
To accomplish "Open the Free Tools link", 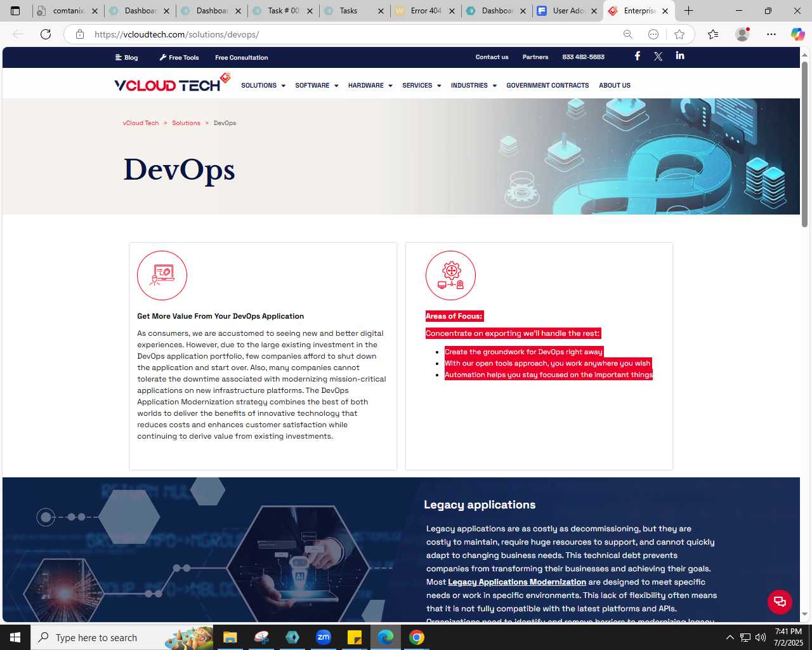I will pyautogui.click(x=179, y=57).
